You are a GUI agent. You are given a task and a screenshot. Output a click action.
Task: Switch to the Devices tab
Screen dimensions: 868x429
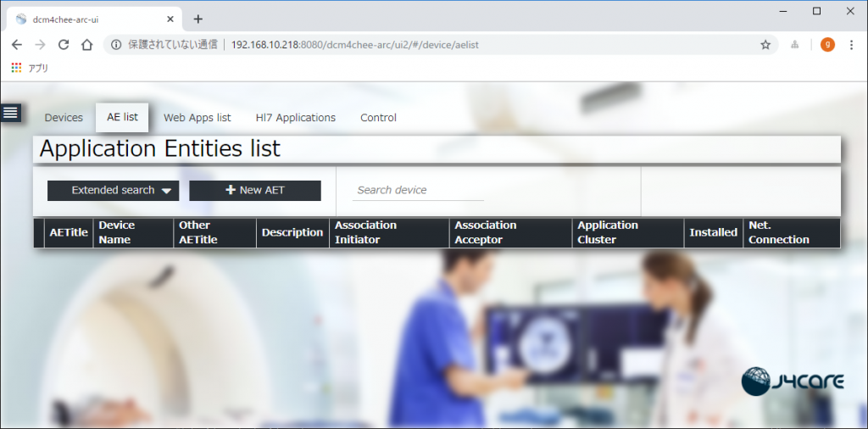(x=64, y=118)
